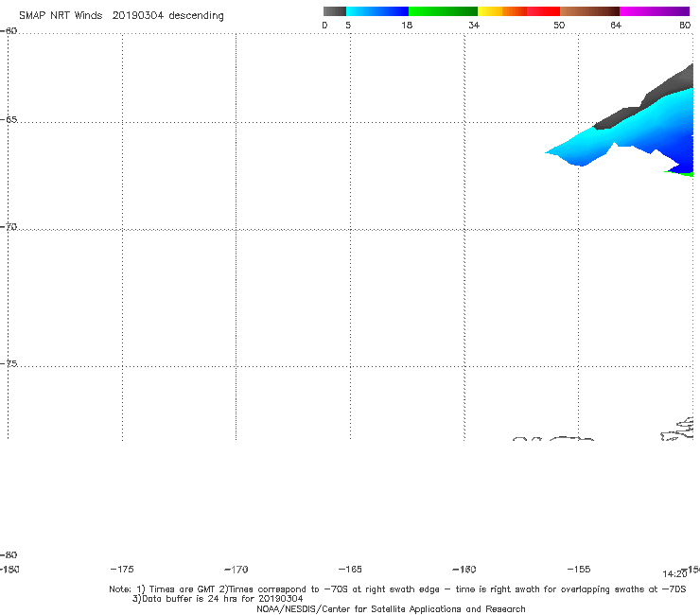
Task: Click the latitude label '-70'
Action: point(9,227)
